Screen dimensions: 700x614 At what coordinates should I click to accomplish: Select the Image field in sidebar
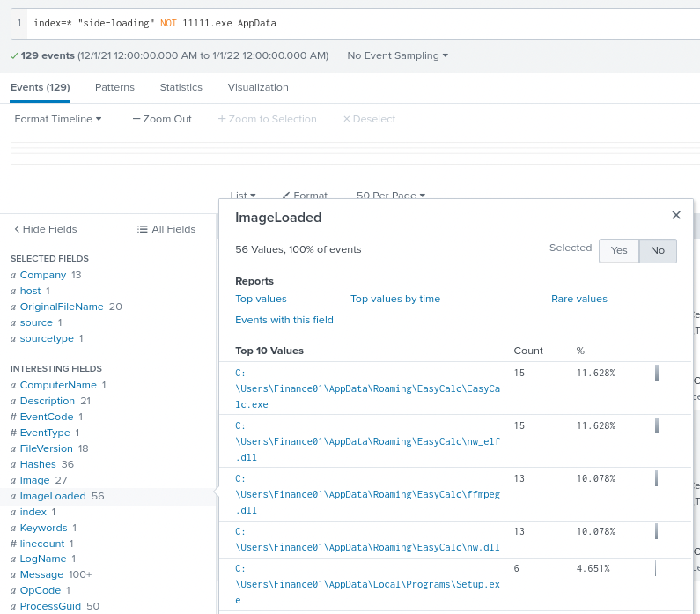tap(35, 480)
